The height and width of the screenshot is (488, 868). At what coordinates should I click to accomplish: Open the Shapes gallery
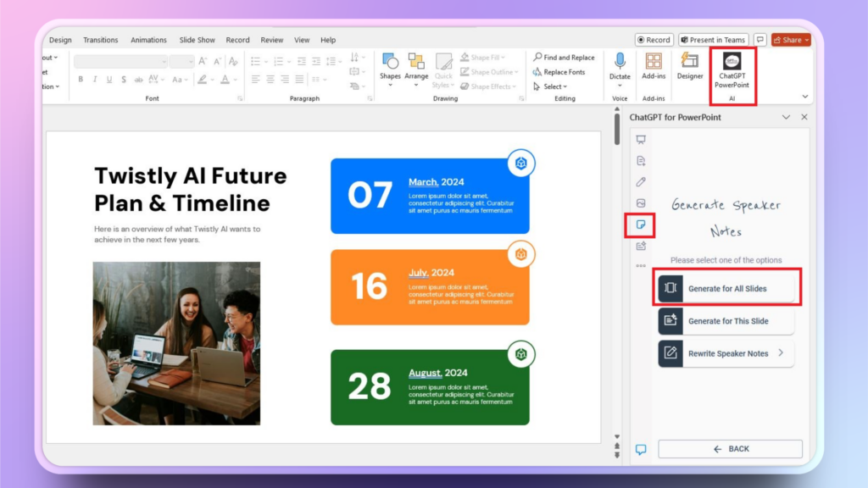(390, 69)
